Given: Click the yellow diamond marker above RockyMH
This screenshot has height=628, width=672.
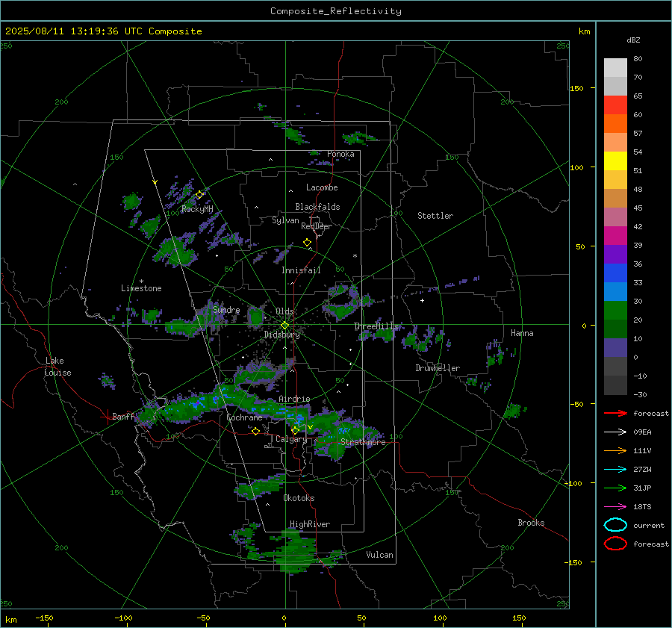Looking at the screenshot, I should [x=199, y=195].
